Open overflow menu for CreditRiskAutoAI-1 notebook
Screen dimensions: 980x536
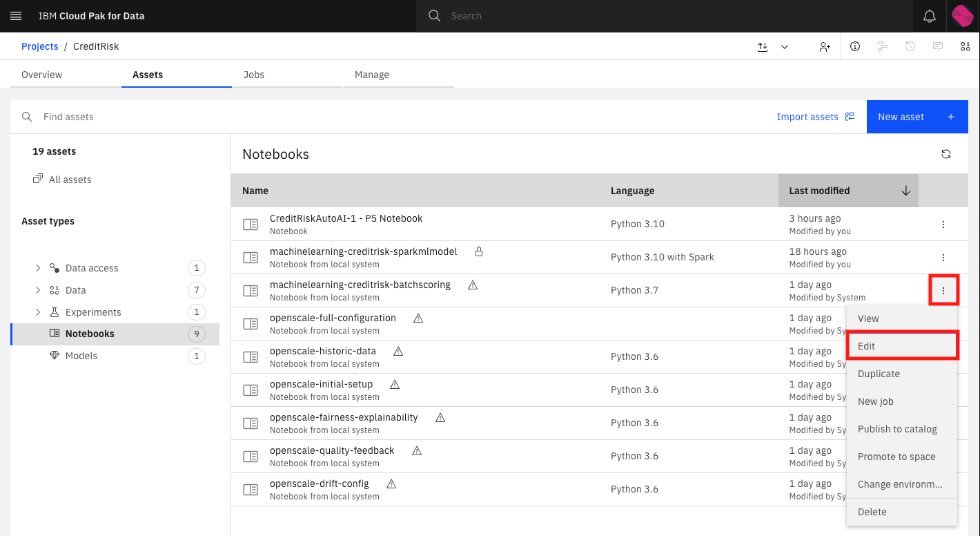click(943, 224)
